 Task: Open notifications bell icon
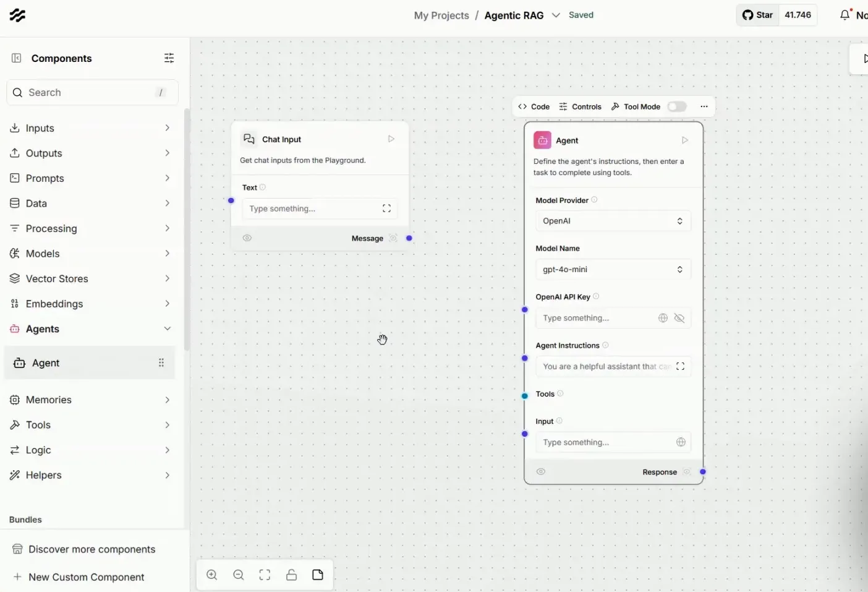(x=845, y=15)
